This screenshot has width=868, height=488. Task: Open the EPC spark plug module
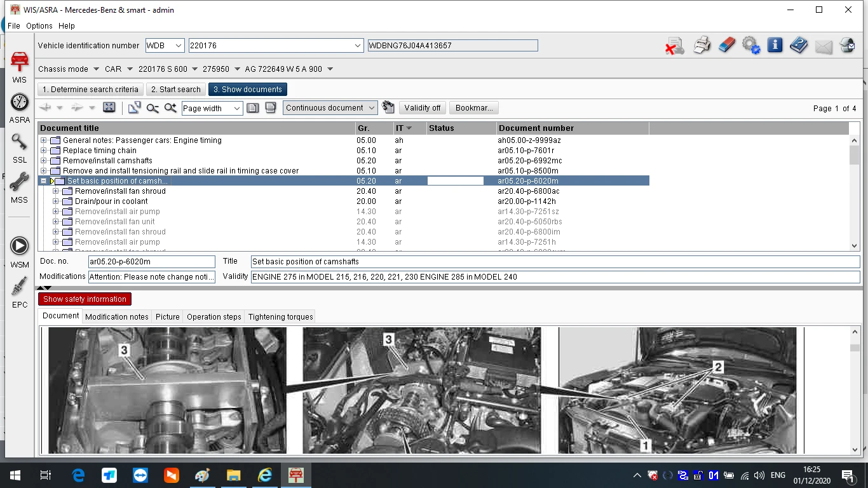point(20,293)
